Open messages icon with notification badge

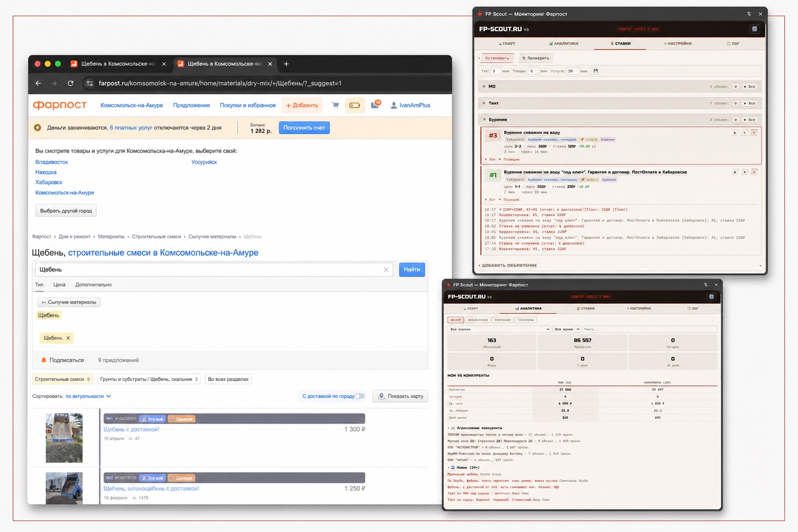[x=376, y=105]
